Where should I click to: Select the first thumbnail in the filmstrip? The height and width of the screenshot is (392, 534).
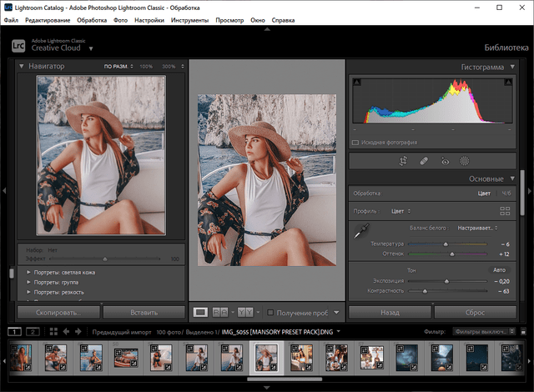pos(21,359)
